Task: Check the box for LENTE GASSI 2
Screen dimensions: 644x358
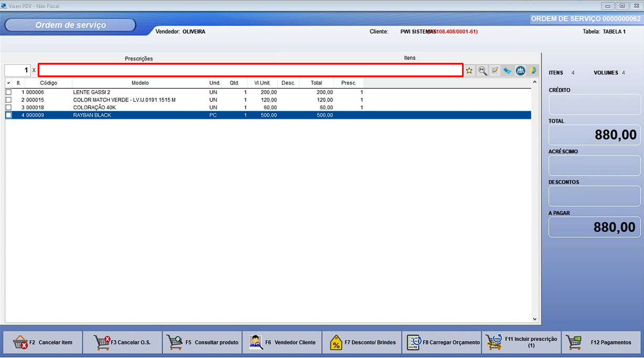Action: tap(8, 92)
